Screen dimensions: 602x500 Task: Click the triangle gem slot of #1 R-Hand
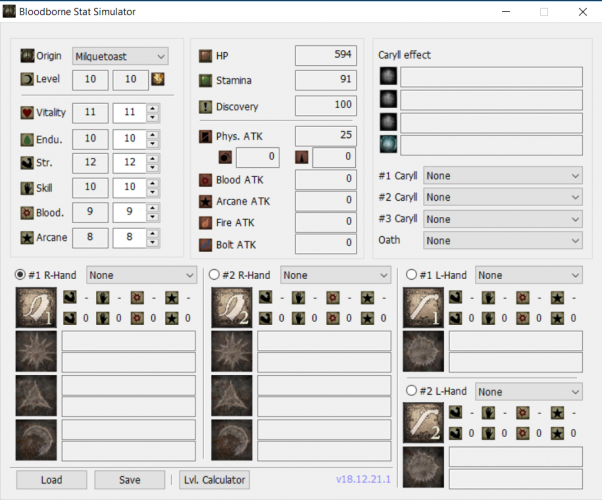click(36, 396)
